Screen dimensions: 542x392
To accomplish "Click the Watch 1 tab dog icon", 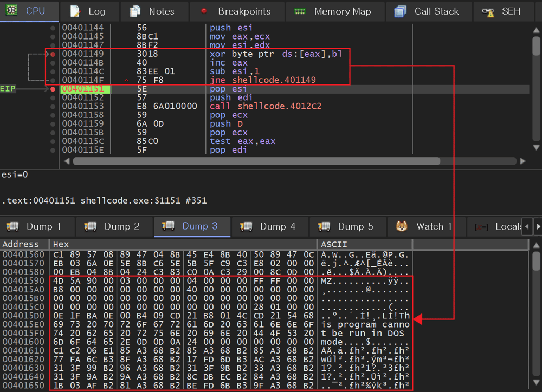I will [402, 226].
